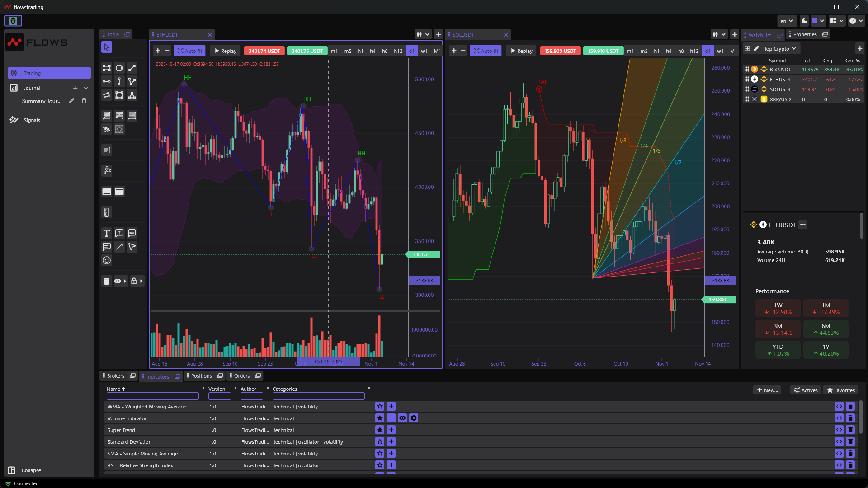Image resolution: width=868 pixels, height=488 pixels.
Task: Switch to the Positions tab
Action: coord(201,376)
